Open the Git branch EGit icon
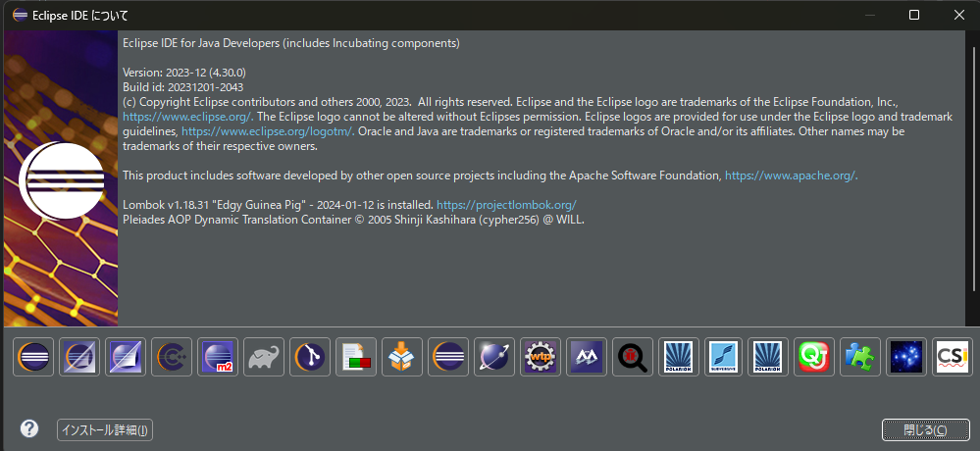Viewport: 980px width, 451px height. 310,357
